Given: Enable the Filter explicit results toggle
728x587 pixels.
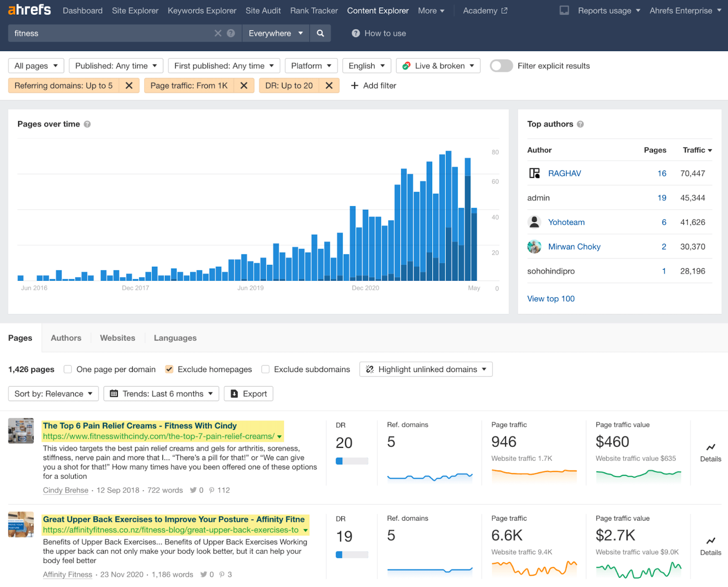Looking at the screenshot, I should [501, 66].
